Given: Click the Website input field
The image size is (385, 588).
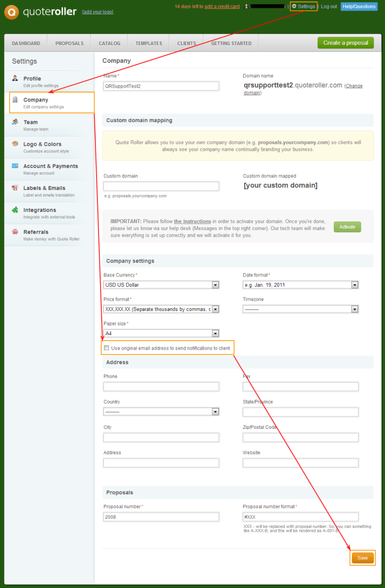Looking at the screenshot, I should pyautogui.click(x=301, y=463).
